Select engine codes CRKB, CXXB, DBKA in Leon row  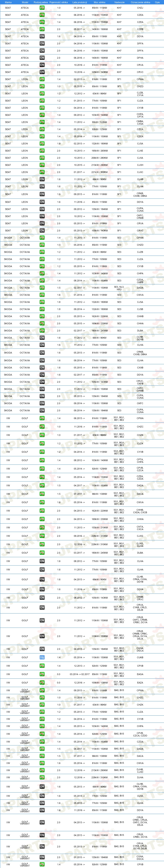(x=140, y=194)
